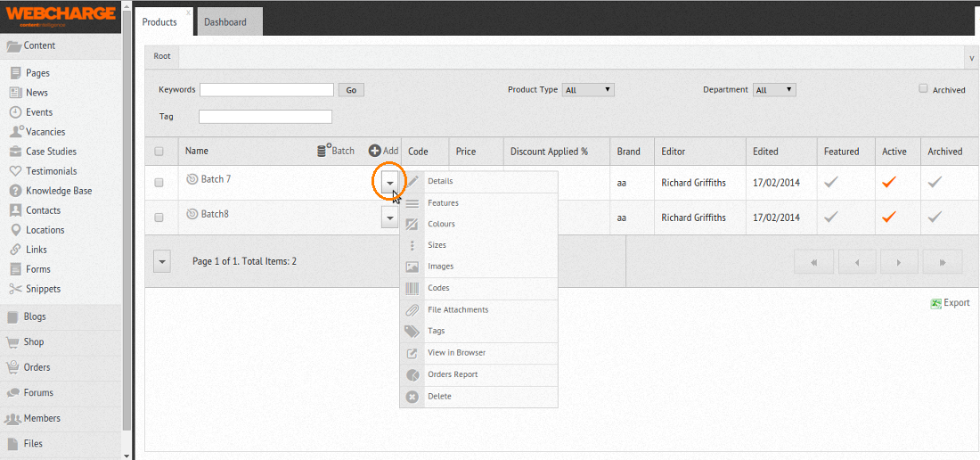Click into the Keywords input field

[266, 90]
